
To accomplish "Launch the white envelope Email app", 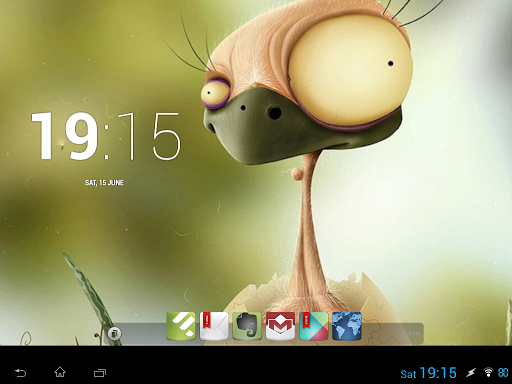I will [214, 326].
